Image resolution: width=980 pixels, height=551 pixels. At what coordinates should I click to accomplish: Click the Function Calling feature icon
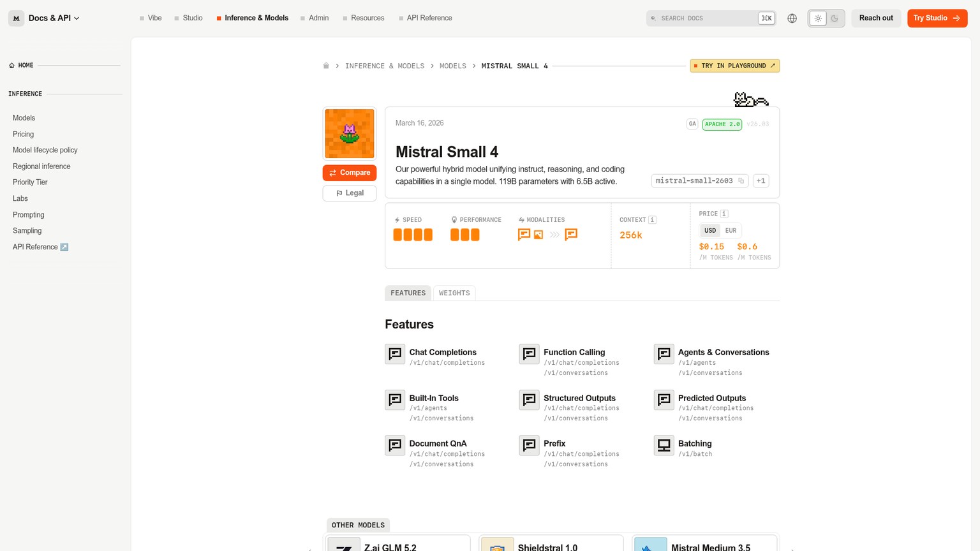click(530, 354)
